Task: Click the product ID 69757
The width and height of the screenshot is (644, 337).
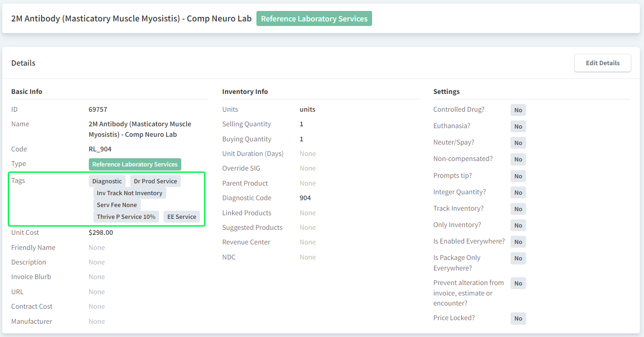Action: (98, 109)
